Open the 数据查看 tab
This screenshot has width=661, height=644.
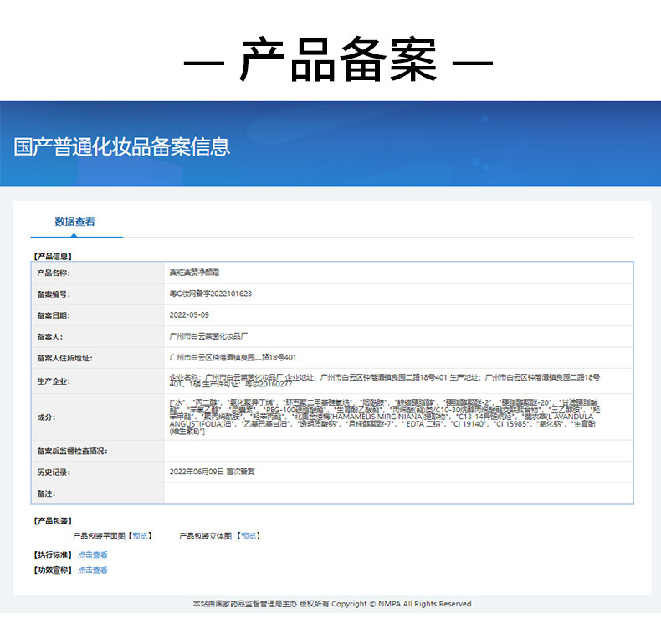(75, 222)
